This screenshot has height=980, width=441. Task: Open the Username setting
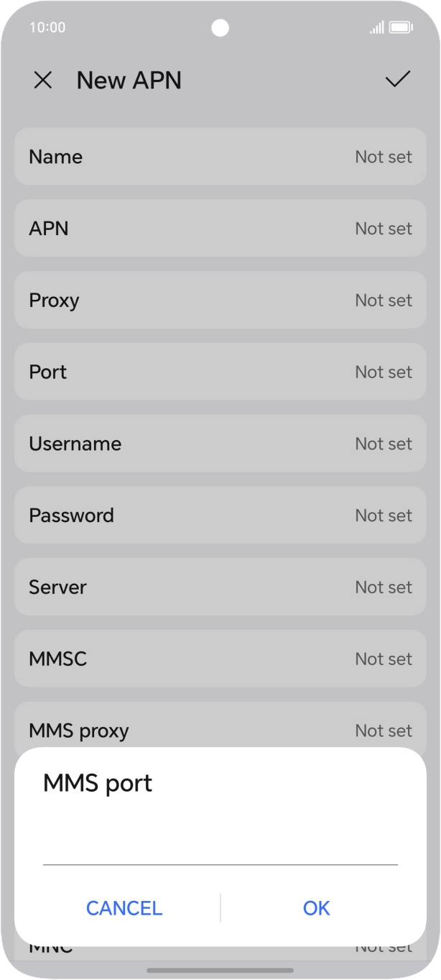coord(220,444)
